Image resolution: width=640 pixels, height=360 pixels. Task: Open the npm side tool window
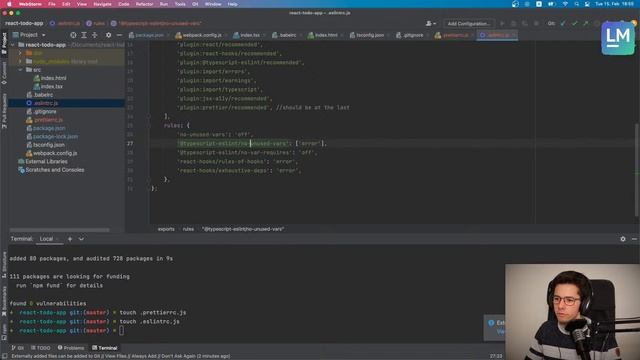click(x=4, y=331)
